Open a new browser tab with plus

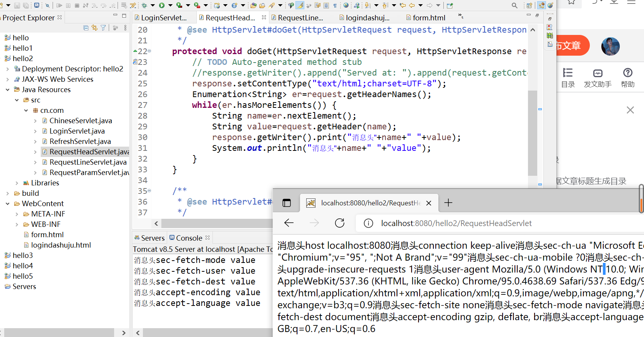pyautogui.click(x=448, y=203)
